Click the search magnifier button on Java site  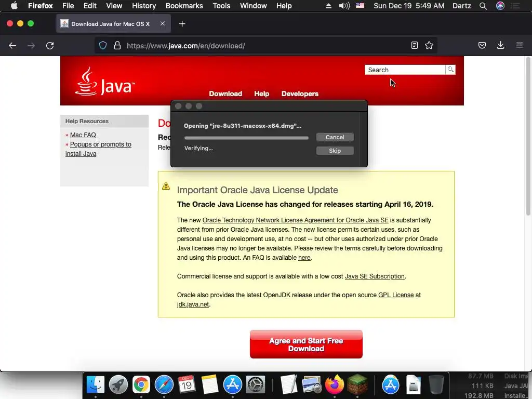[450, 70]
